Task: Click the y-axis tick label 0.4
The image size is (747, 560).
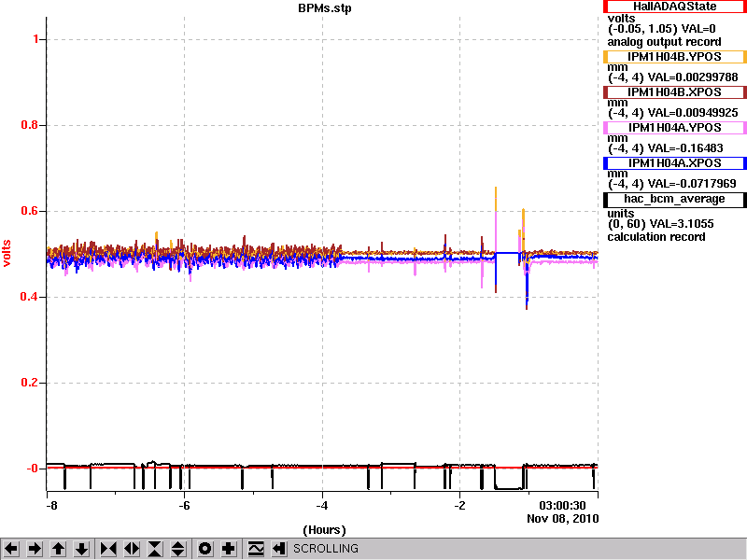Action: pyautogui.click(x=31, y=297)
